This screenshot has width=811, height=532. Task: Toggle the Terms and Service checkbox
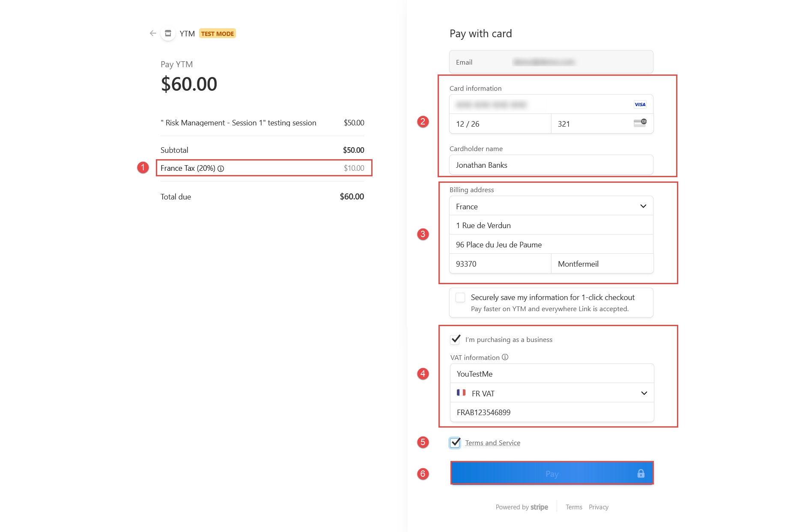tap(455, 443)
